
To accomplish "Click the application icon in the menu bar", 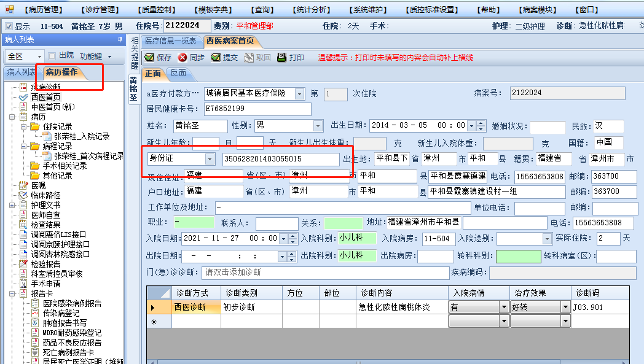I will 9,9.
